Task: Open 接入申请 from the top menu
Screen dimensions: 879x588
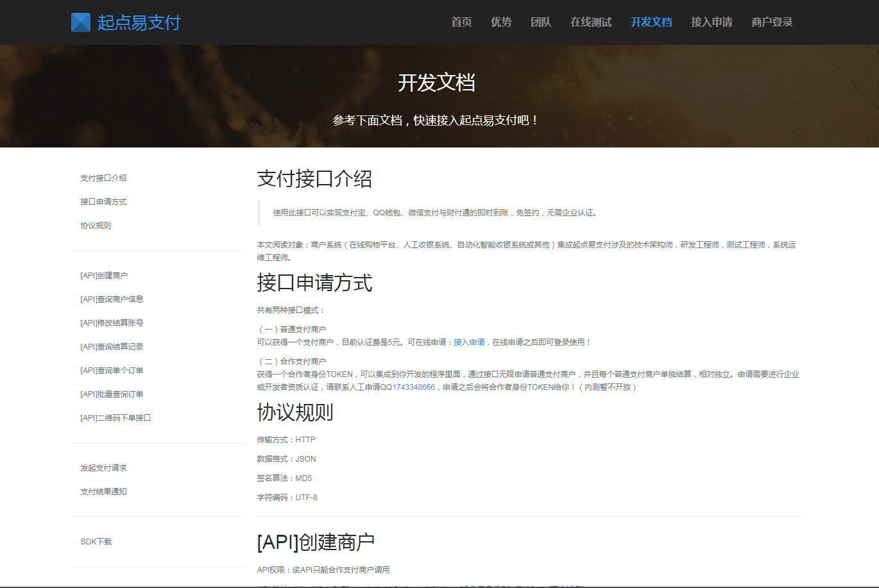Action: [712, 22]
